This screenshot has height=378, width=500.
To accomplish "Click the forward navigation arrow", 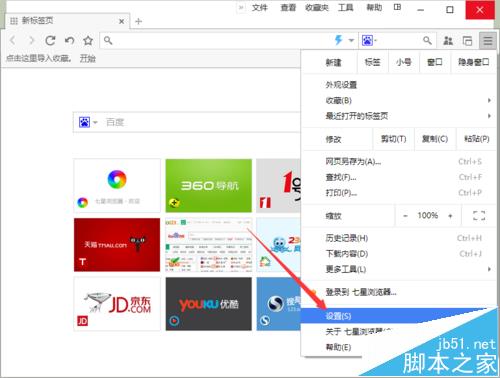I will 31,41.
